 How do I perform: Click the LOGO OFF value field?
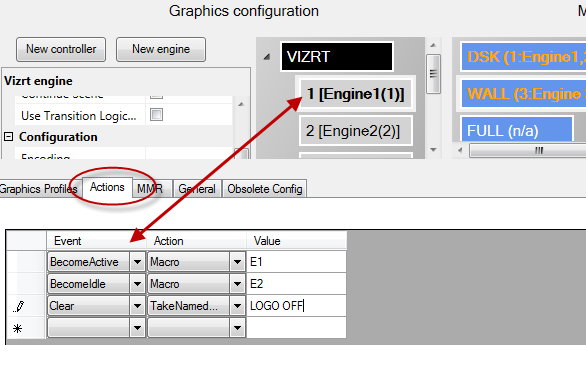(296, 306)
